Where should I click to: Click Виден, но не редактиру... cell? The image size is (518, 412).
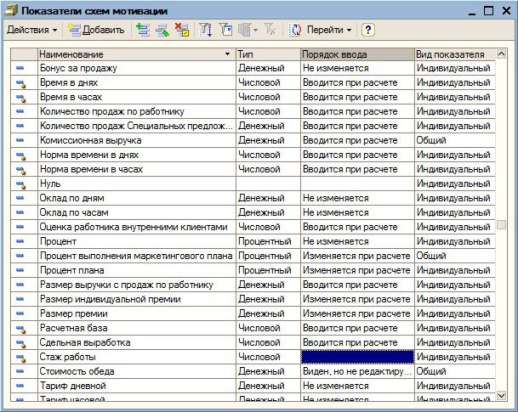point(357,371)
